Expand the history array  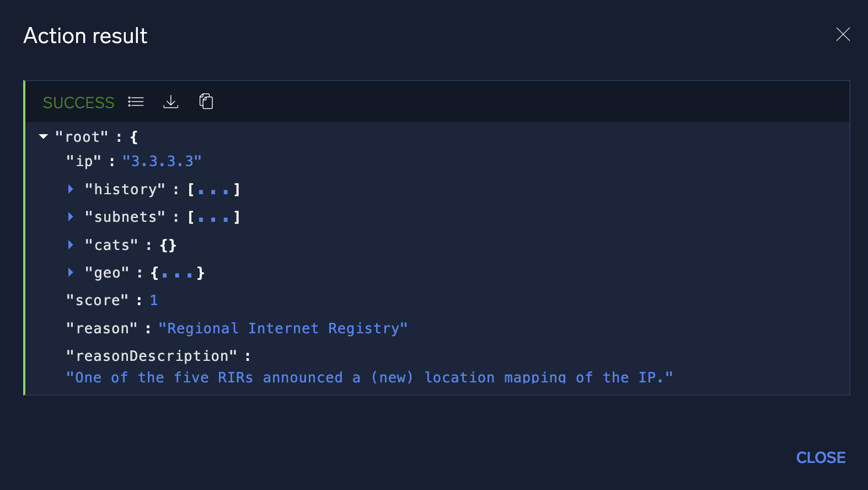point(71,189)
